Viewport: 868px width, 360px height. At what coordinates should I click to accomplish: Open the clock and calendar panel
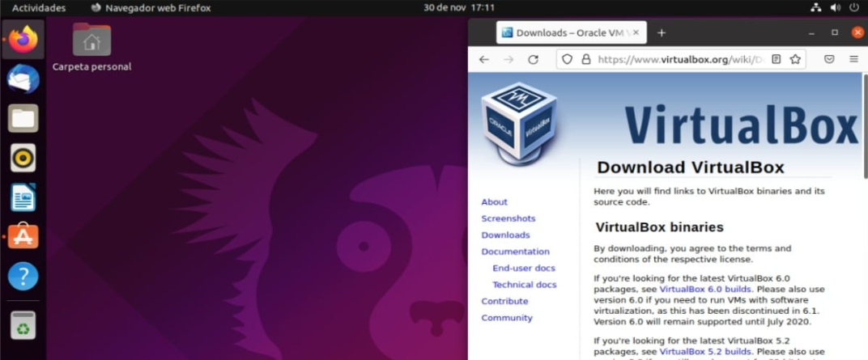pyautogui.click(x=459, y=8)
